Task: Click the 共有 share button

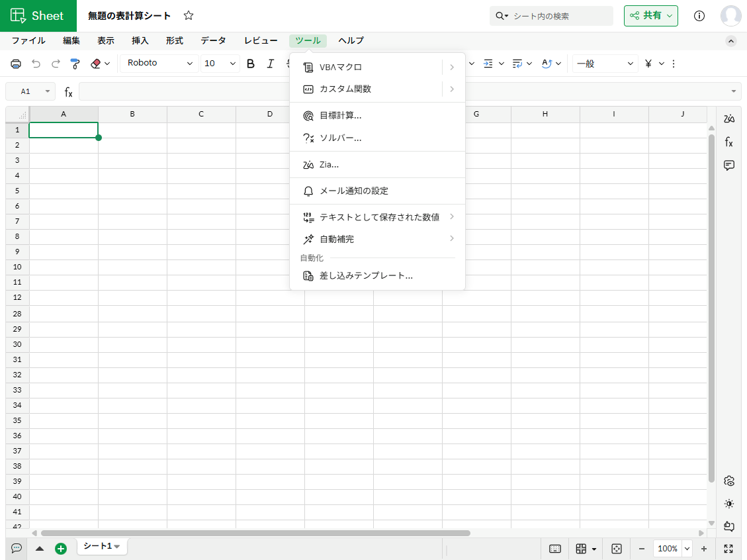Action: tap(650, 16)
